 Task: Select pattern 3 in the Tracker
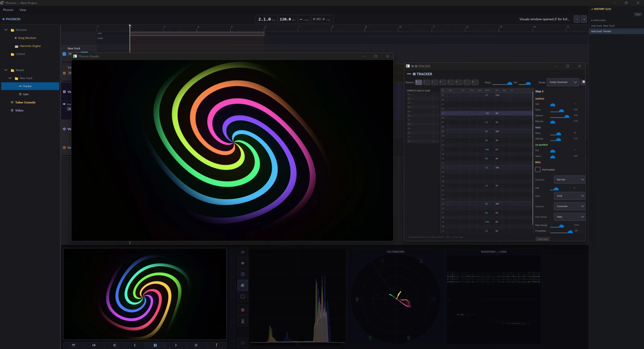tap(434, 82)
